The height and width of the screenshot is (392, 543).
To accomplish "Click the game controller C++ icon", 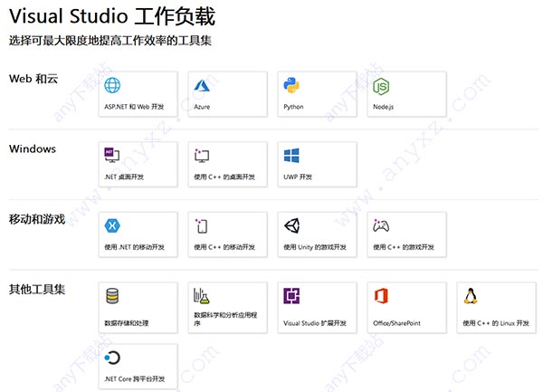I will [381, 225].
